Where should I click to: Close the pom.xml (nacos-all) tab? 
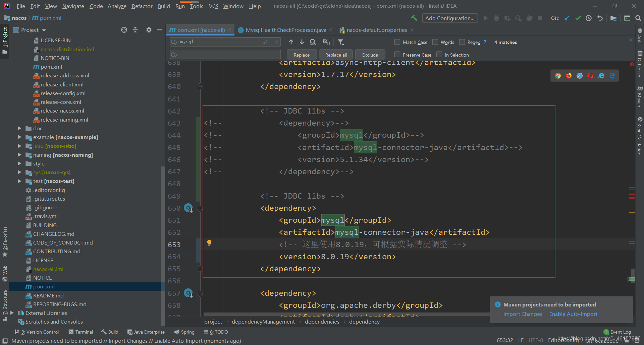[229, 30]
